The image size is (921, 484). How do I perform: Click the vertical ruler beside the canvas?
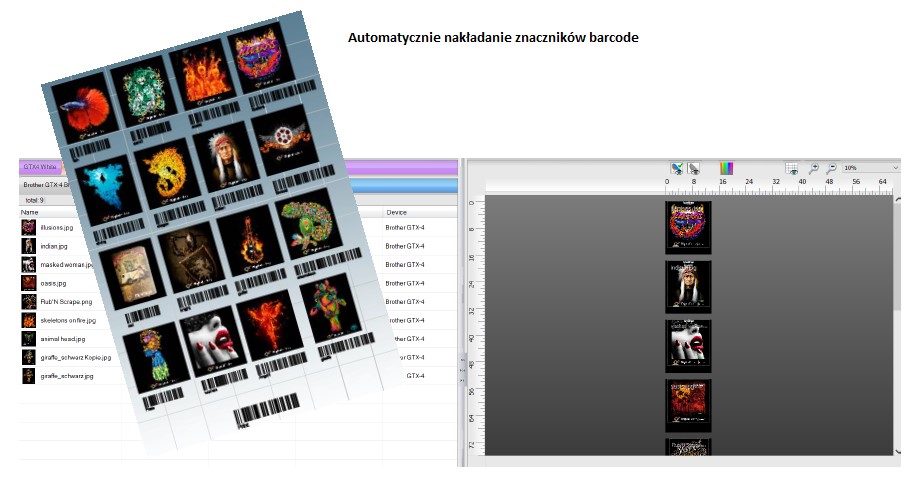[x=475, y=325]
